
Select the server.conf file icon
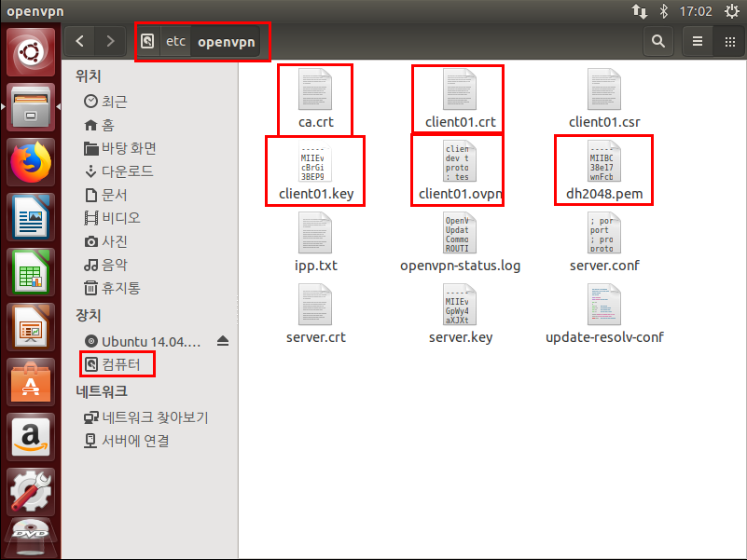point(603,233)
